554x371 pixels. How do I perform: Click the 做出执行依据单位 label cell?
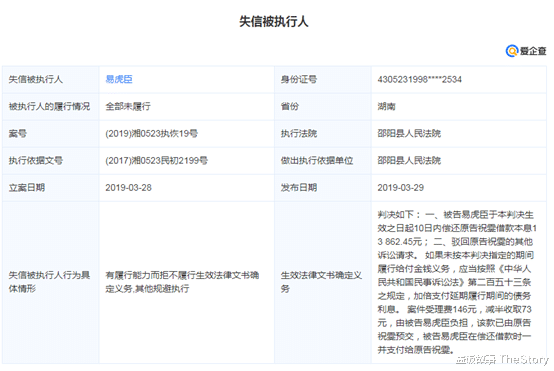(323, 161)
